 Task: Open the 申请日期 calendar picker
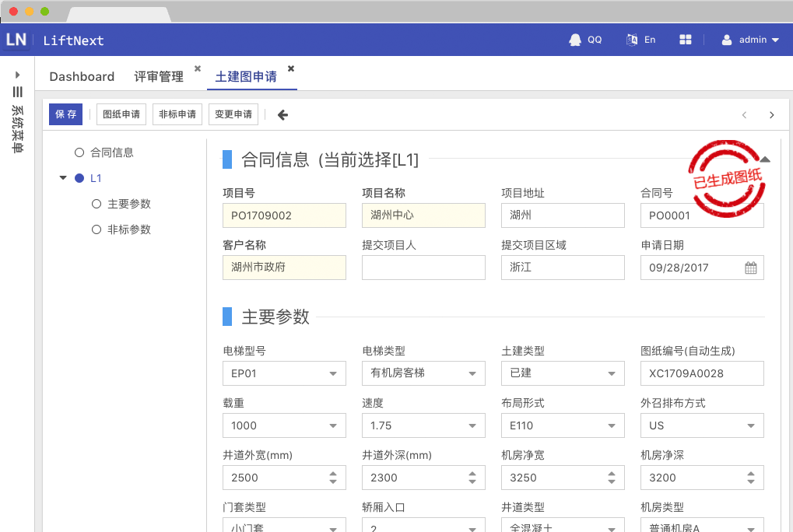(x=751, y=268)
